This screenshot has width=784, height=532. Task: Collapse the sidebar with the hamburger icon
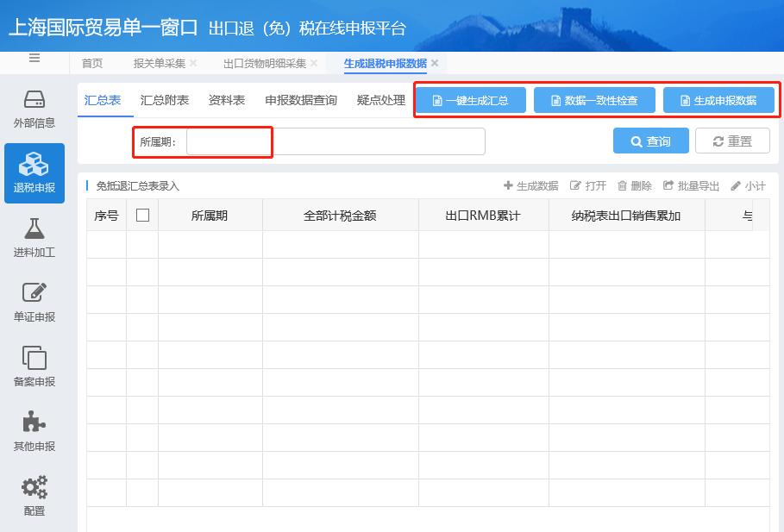(34, 58)
